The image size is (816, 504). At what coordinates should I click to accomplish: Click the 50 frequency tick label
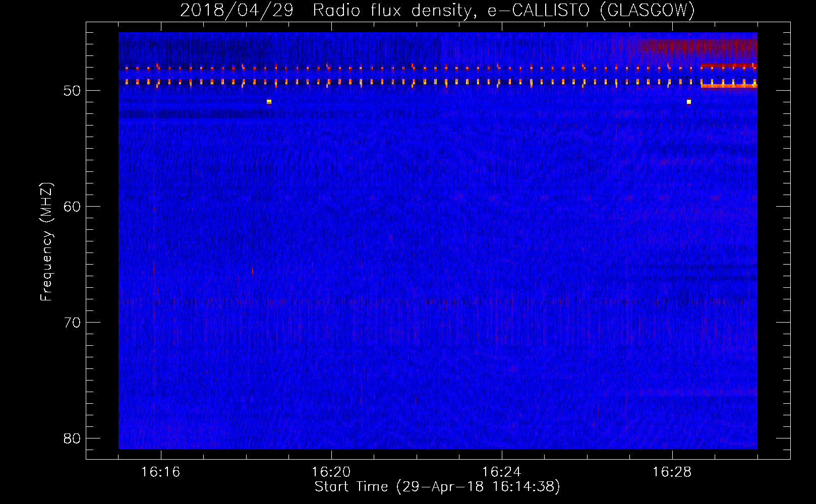tap(72, 91)
